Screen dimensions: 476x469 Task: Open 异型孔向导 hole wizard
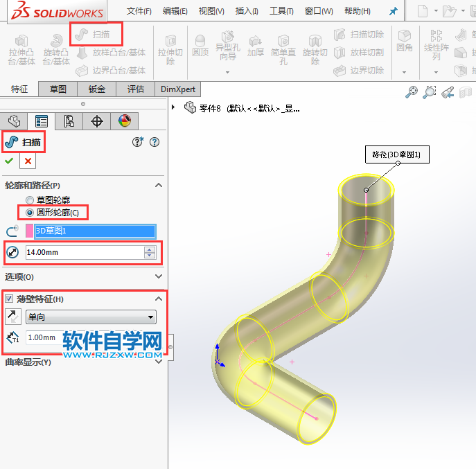coord(228,46)
